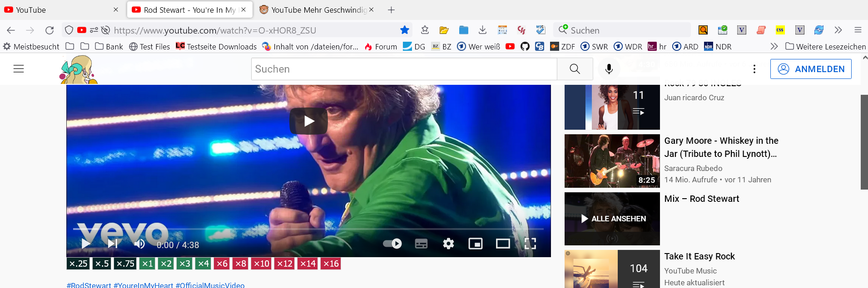Open the YouTube hamburger guide menu
This screenshot has height=288, width=868.
[19, 69]
